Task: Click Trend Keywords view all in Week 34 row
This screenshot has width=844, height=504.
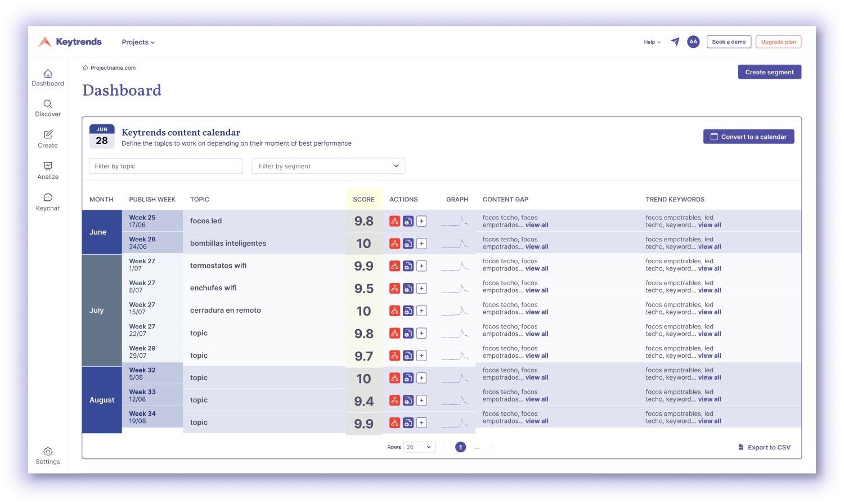Action: 710,421
